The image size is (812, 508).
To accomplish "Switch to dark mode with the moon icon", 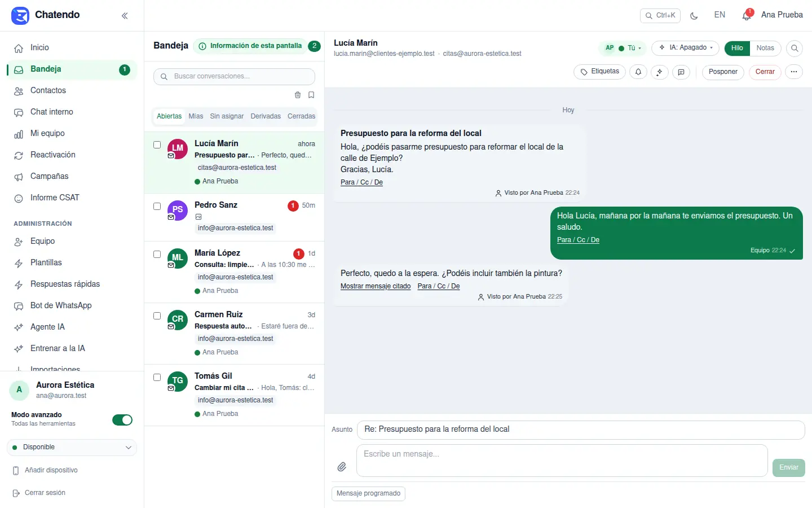I will [x=694, y=16].
